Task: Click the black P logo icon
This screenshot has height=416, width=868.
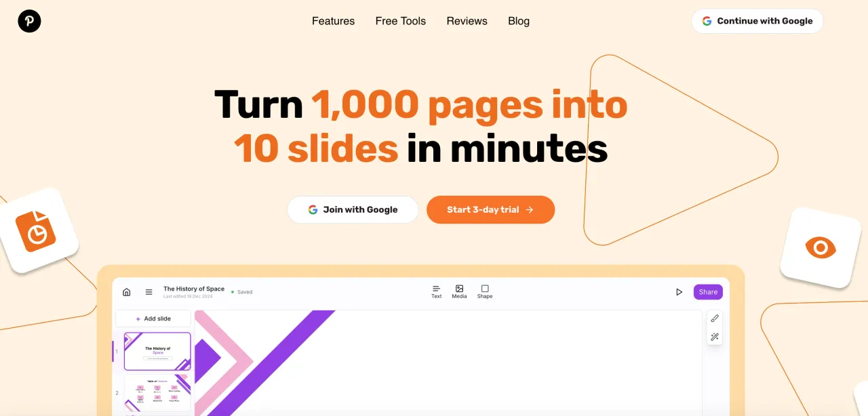Action: pos(29,21)
